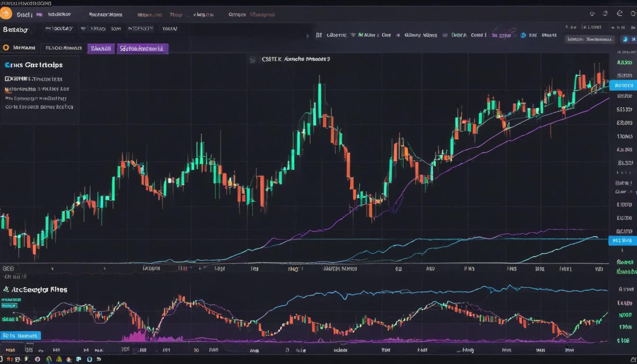
Task: Click the green oscillator indicator icon in lower panel
Action: point(7,289)
